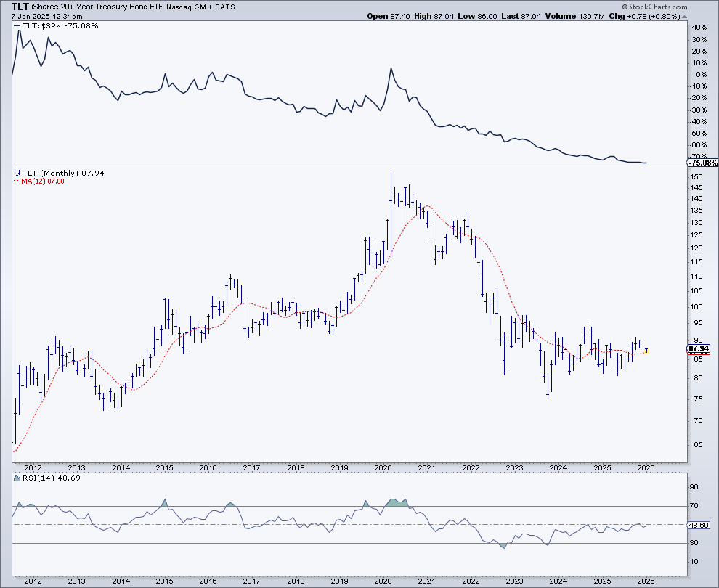The height and width of the screenshot is (588, 719).
Task: Click the 30 label on the RSI axis
Action: (694, 543)
